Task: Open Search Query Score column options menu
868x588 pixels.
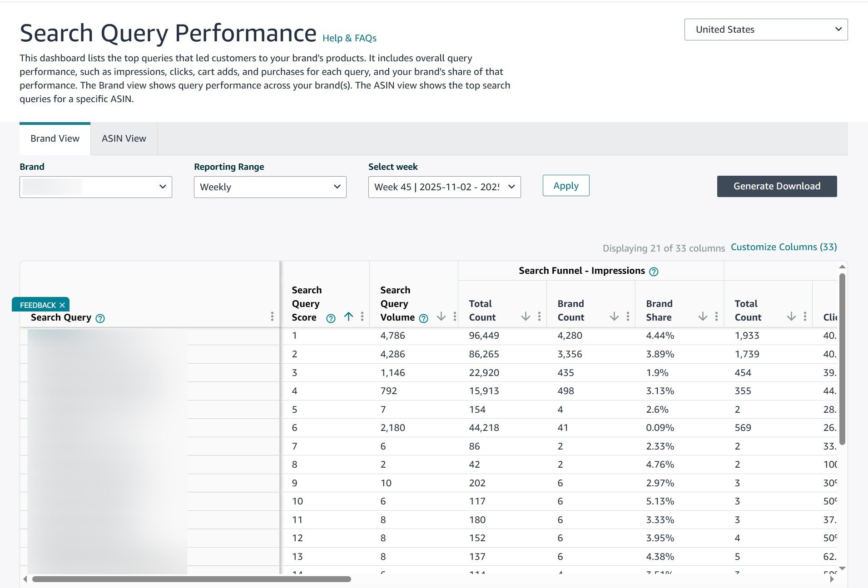Action: [362, 316]
